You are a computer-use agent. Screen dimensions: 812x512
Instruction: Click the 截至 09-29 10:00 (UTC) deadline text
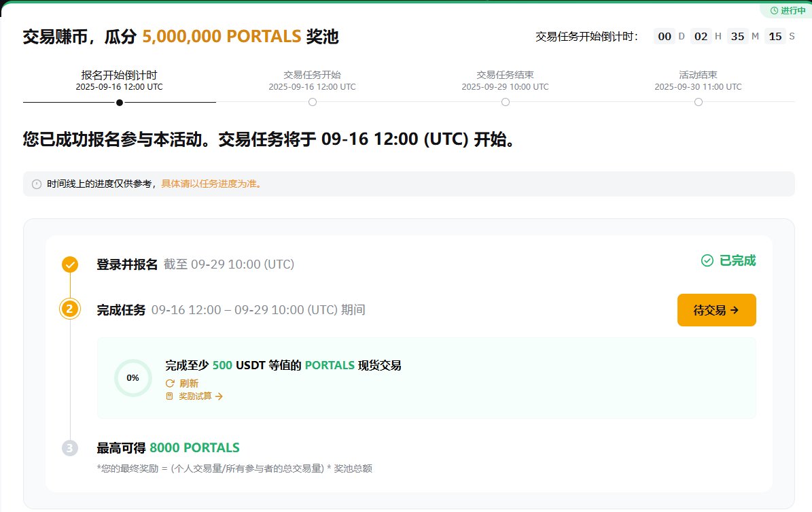pyautogui.click(x=229, y=264)
